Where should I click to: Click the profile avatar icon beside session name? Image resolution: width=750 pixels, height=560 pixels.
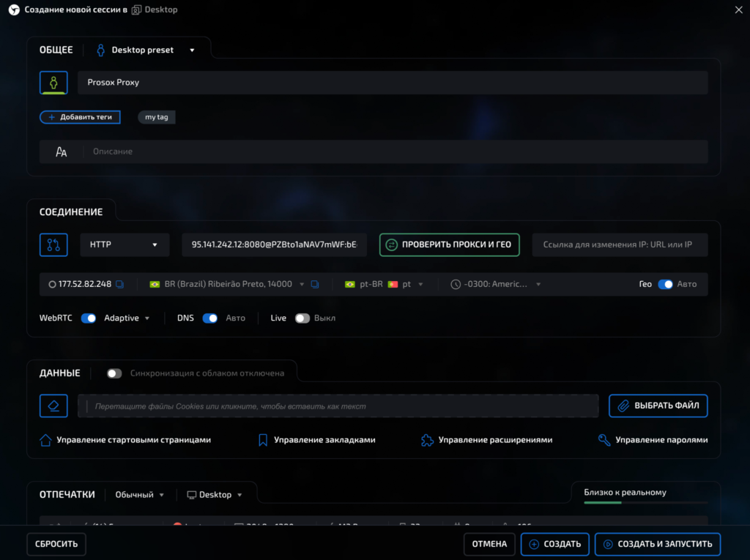(x=53, y=83)
